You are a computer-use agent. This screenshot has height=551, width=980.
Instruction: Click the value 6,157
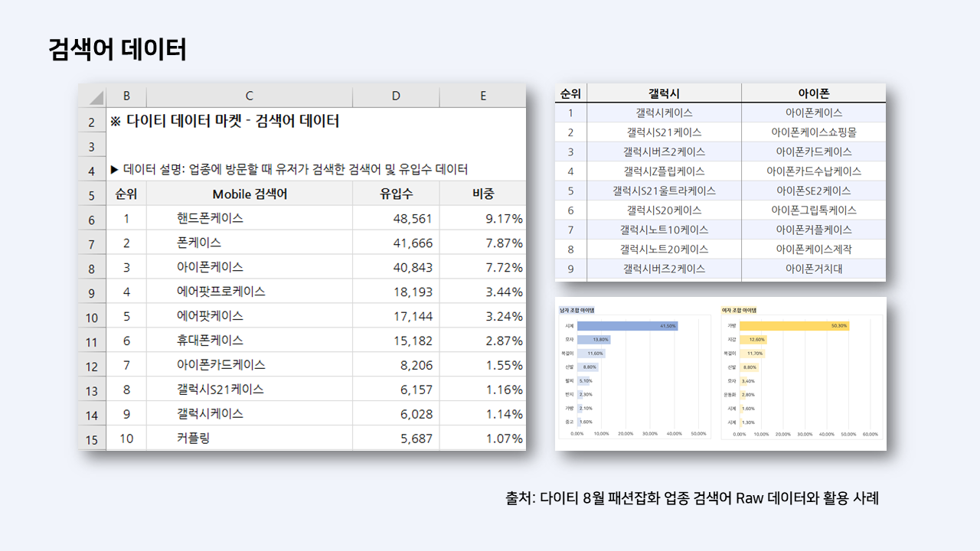point(416,390)
